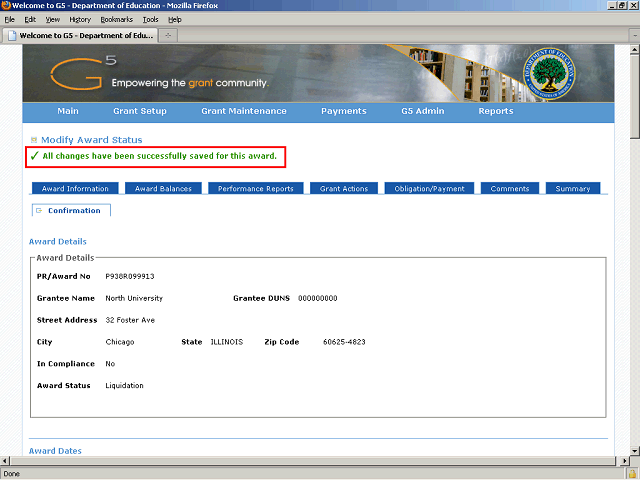
Task: Click In Compliance value No
Action: 110,364
